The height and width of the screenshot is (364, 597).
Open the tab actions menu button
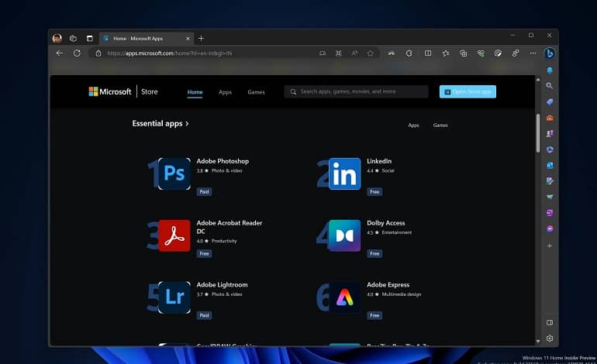89,38
